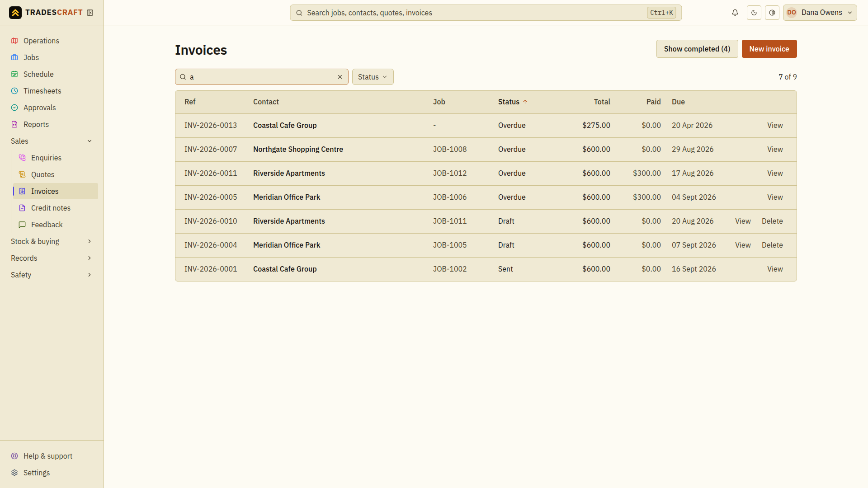Open Enquiries under Sales
Screen dimensions: 868x488
click(x=56, y=158)
